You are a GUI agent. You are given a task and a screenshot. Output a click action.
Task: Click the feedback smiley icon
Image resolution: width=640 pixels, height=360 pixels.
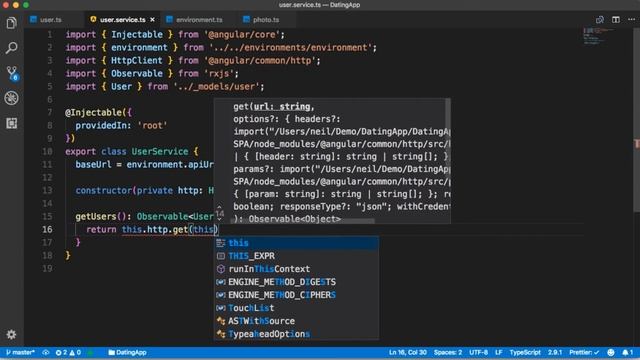[611, 352]
